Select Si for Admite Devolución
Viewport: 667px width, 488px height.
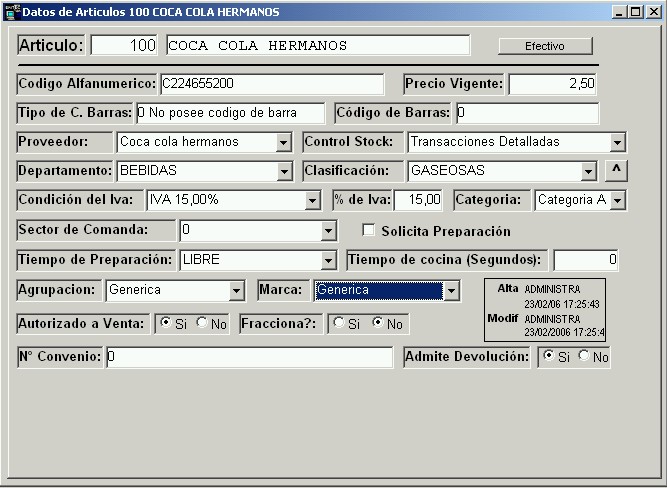tap(549, 355)
